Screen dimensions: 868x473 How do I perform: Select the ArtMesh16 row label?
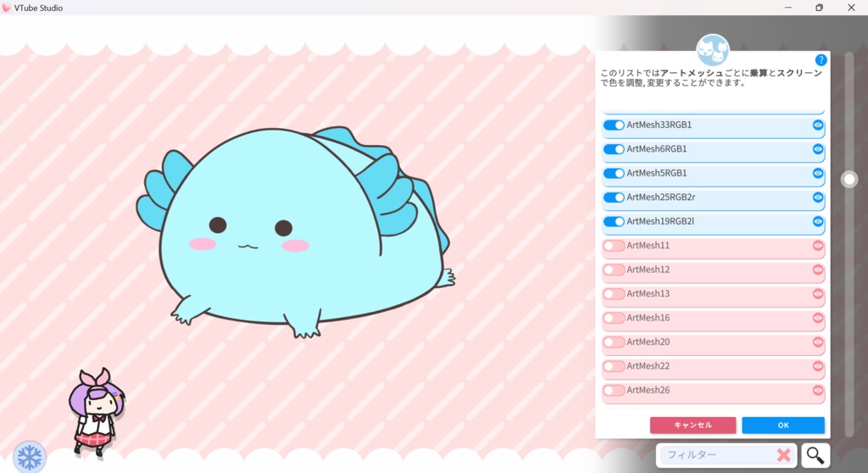[x=648, y=318]
